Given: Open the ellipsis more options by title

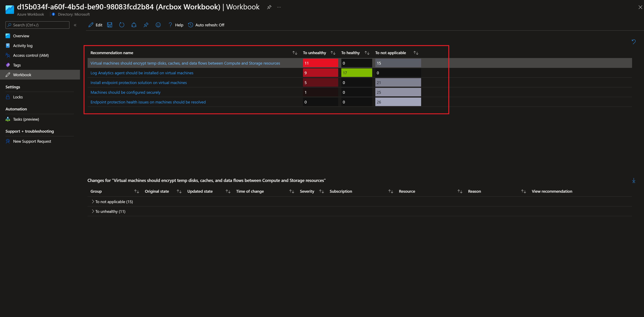Looking at the screenshot, I should click(x=279, y=7).
